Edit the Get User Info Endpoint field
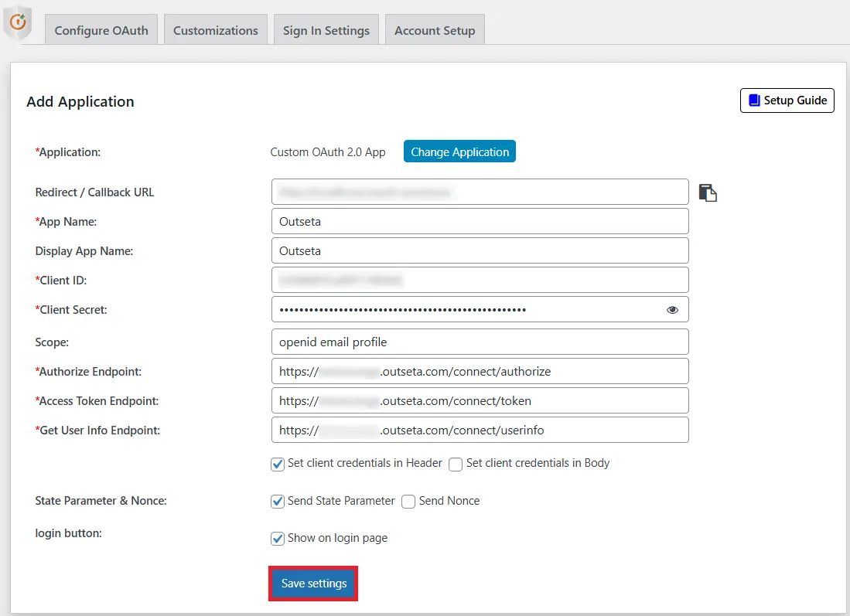 tap(480, 430)
